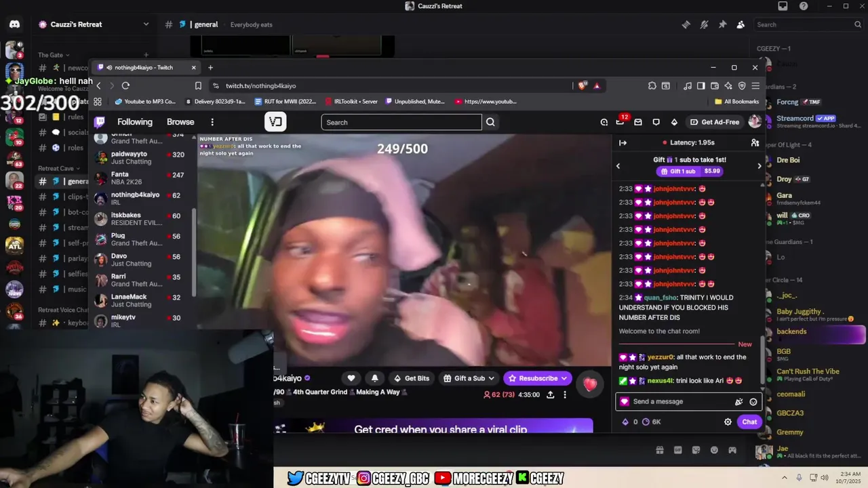This screenshot has width=868, height=488.
Task: Open All Bookmarks folder
Action: pos(736,102)
